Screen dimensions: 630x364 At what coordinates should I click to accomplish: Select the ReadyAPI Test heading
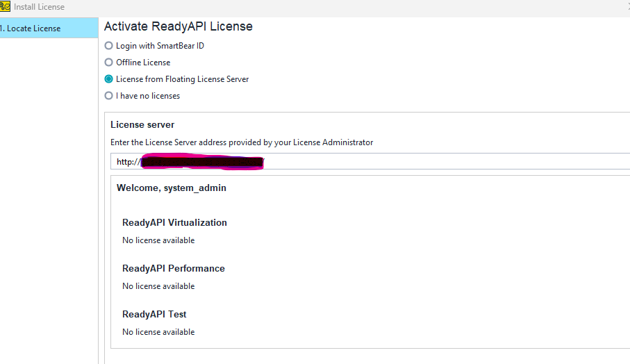pyautogui.click(x=154, y=315)
